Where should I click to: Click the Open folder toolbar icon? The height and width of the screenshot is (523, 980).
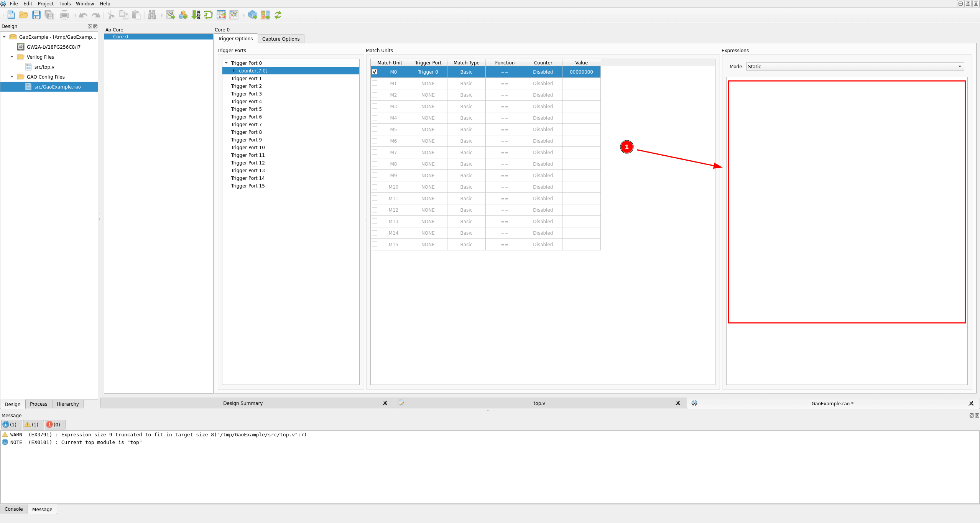24,15
